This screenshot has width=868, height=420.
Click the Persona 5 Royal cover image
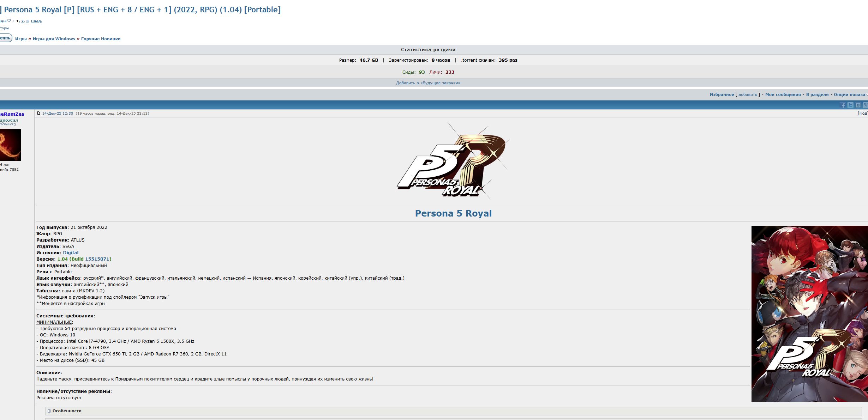coord(809,314)
